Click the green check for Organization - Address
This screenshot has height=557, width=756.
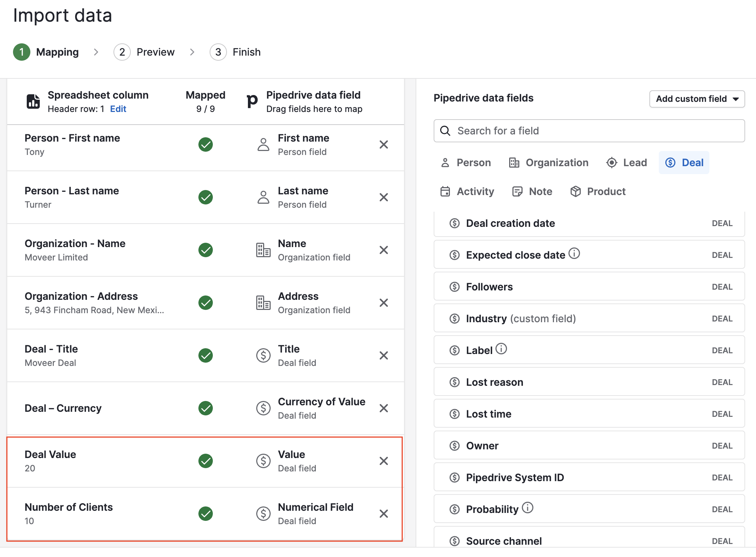click(x=206, y=303)
